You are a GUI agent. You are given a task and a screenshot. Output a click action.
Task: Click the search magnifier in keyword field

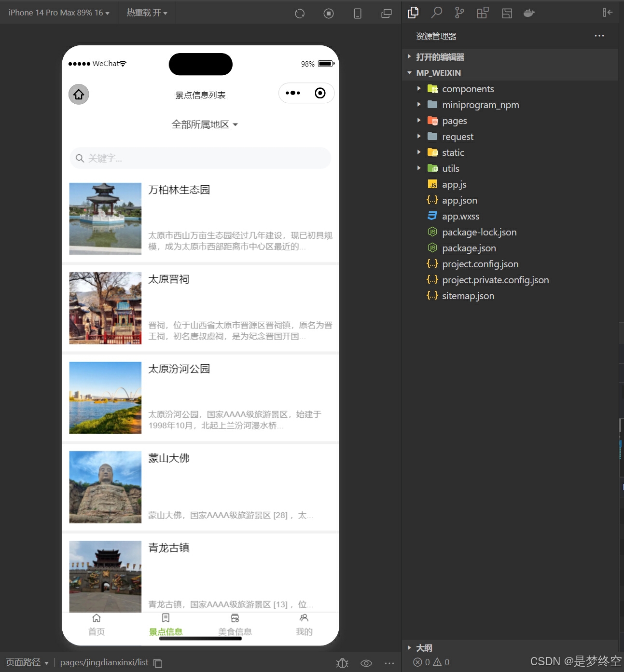[x=80, y=158]
